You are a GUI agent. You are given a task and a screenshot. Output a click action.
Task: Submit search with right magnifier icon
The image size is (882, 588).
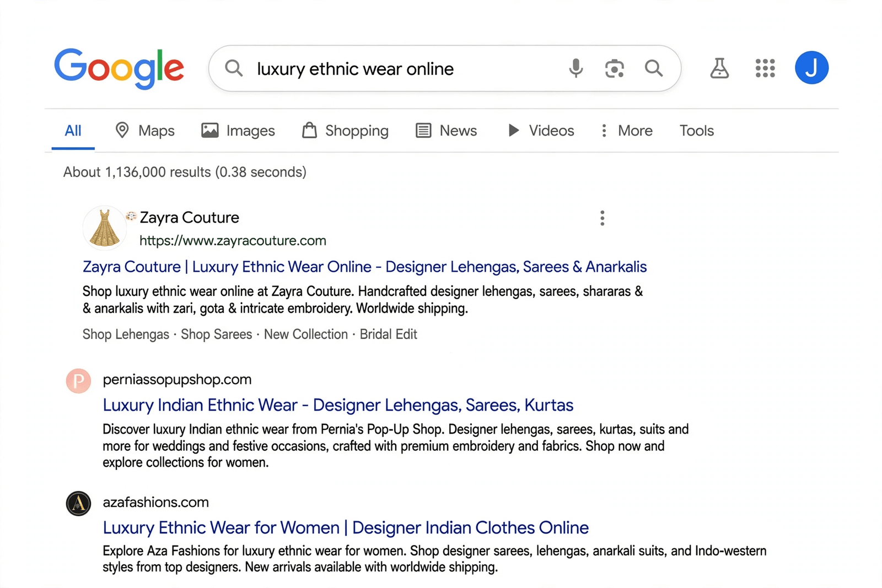click(654, 68)
